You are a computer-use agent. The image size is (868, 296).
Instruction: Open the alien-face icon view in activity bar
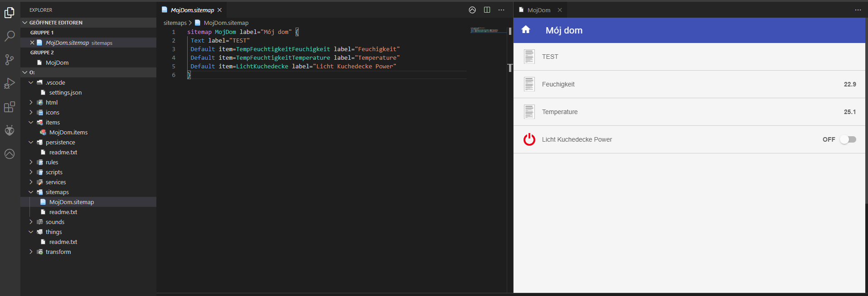click(10, 130)
